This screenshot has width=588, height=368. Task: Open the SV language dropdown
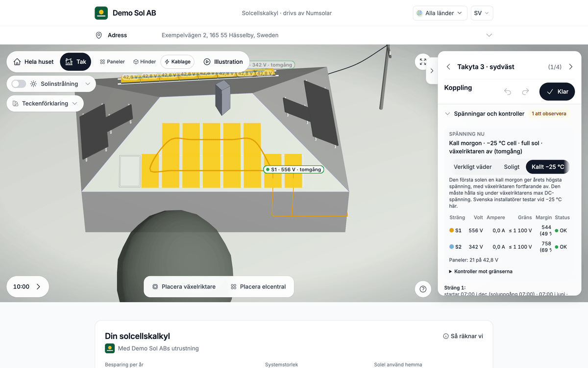click(482, 13)
